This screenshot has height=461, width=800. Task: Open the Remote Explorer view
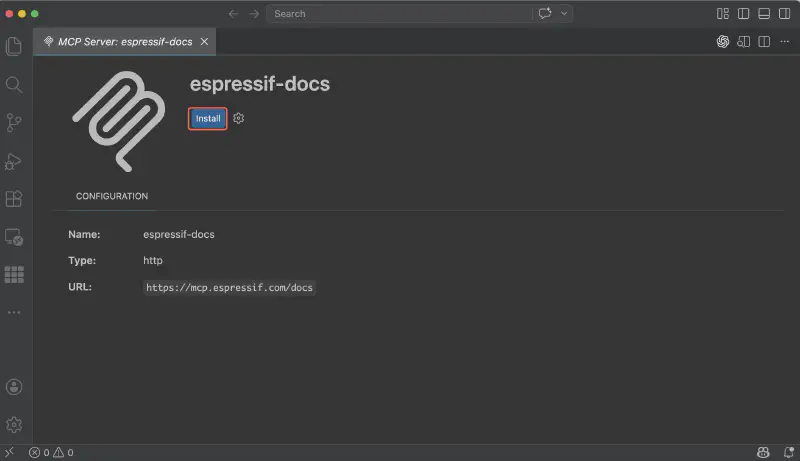14,237
